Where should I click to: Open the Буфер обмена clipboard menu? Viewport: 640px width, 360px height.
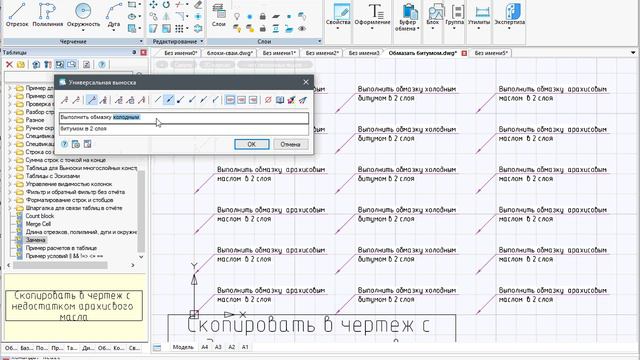[x=407, y=17]
